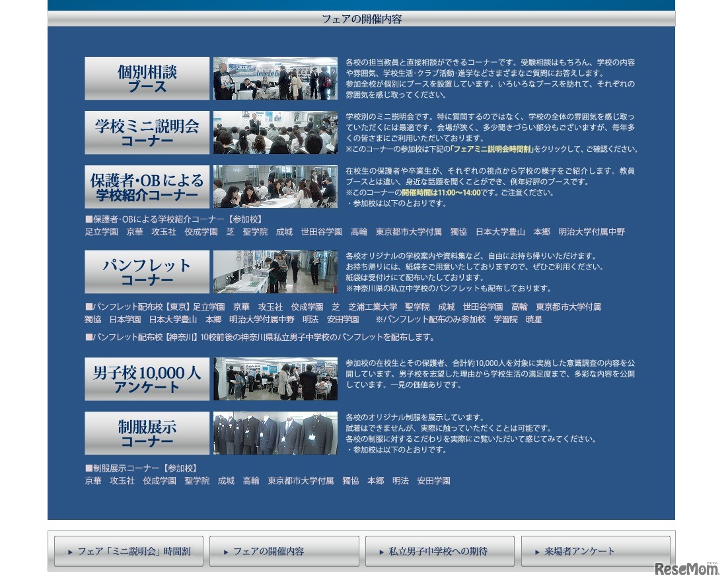The height and width of the screenshot is (584, 728).
Task: Click the mini briefing session crowd photo
Action: pyautogui.click(x=275, y=132)
